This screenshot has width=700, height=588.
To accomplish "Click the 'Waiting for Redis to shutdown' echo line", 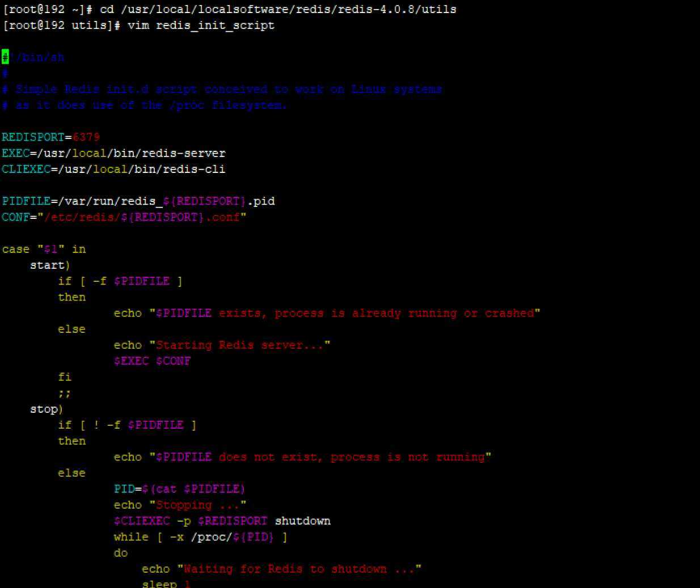I will (281, 569).
